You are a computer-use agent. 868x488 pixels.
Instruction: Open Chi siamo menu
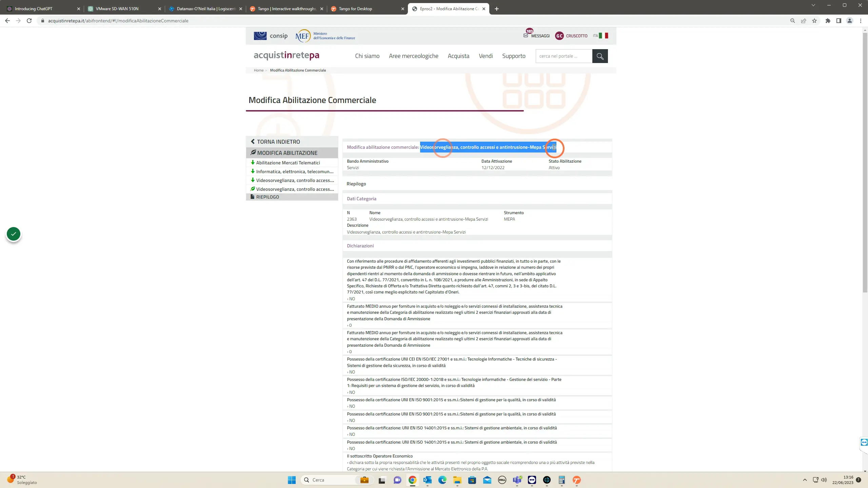(367, 56)
